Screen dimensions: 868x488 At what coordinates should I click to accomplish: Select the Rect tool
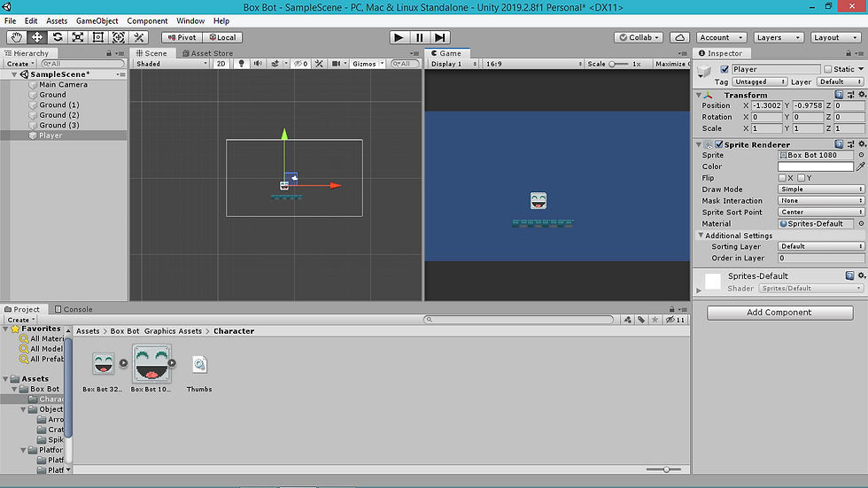(98, 37)
